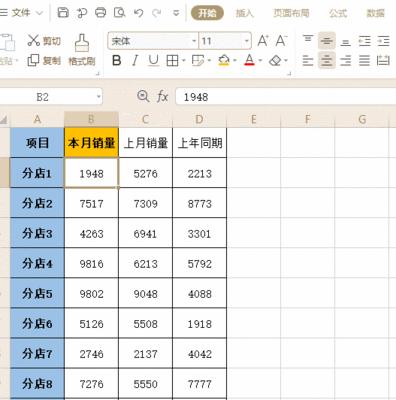Viewport: 396px width, 400px height.
Task: Switch to the 插入 ribbon tab
Action: [245, 13]
